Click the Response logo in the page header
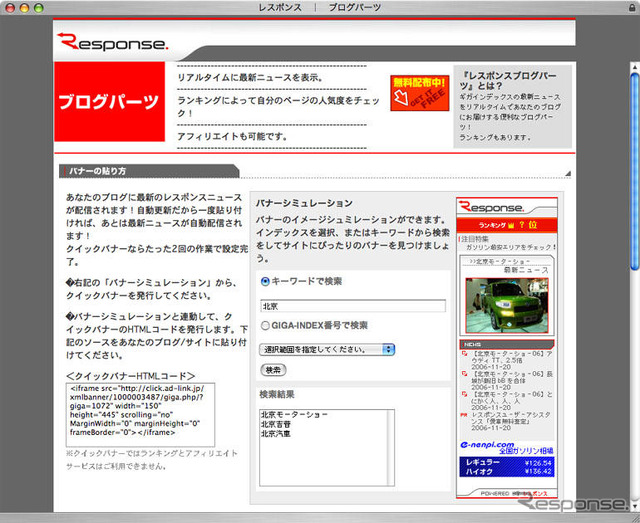 (112, 42)
